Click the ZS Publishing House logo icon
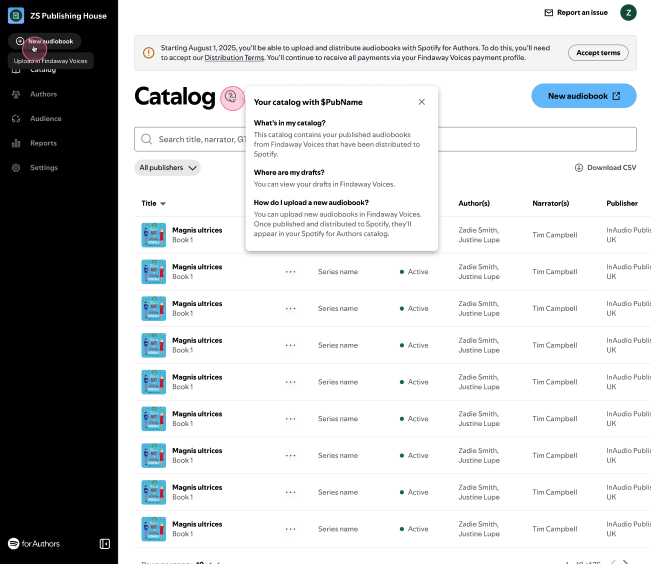This screenshot has width=651, height=564. tap(16, 16)
